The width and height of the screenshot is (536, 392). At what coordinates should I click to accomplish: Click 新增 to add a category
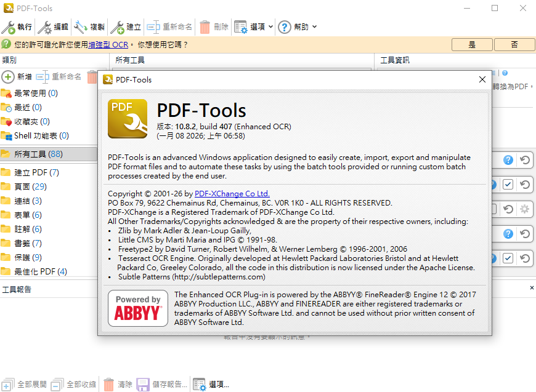point(17,77)
